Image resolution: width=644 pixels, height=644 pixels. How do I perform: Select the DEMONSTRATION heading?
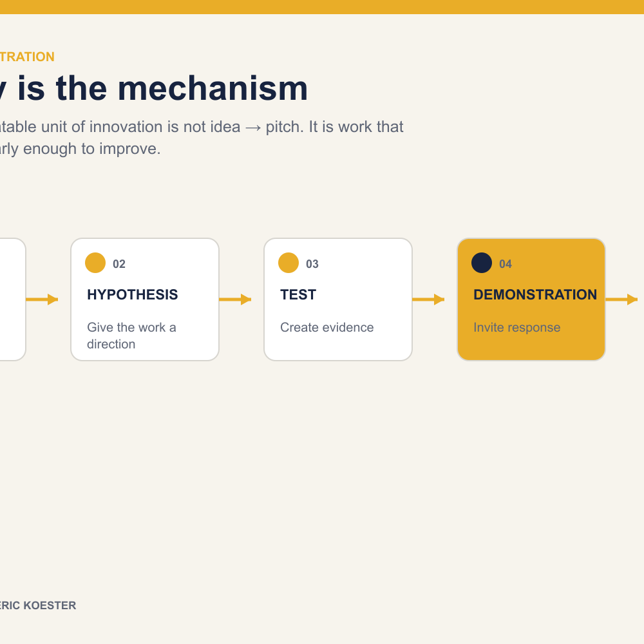click(x=535, y=295)
